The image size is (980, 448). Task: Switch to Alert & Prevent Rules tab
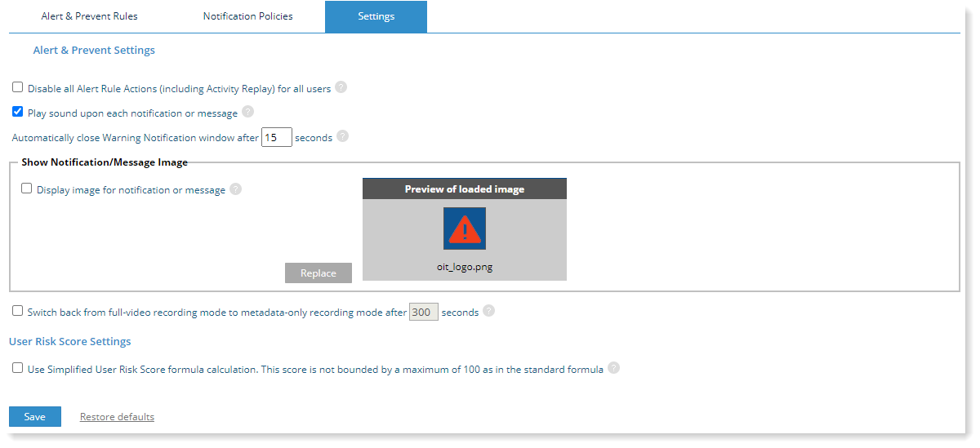click(x=89, y=16)
